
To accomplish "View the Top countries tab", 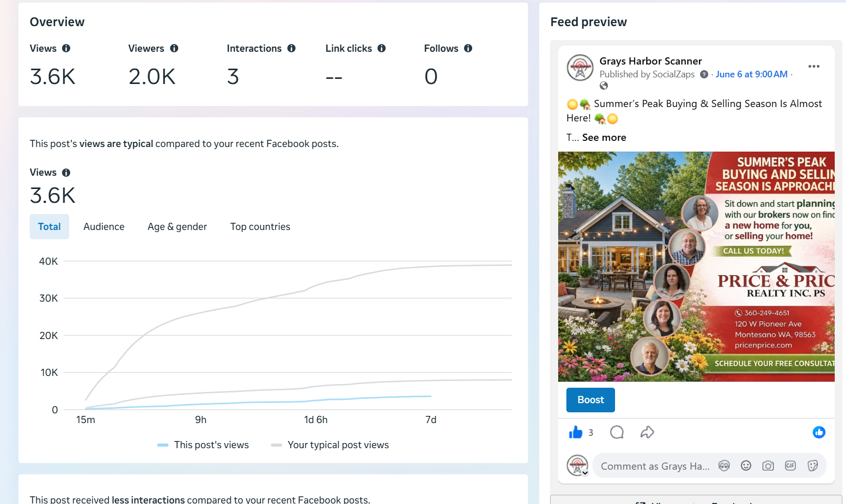I will 260,226.
